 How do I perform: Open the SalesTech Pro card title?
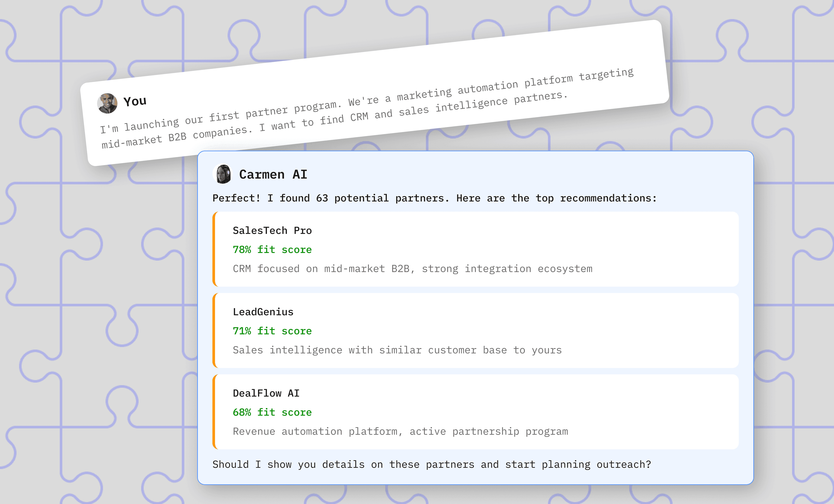click(272, 231)
